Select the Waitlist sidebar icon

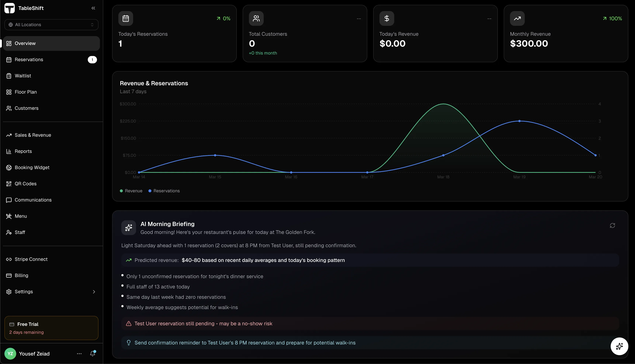click(x=8, y=76)
